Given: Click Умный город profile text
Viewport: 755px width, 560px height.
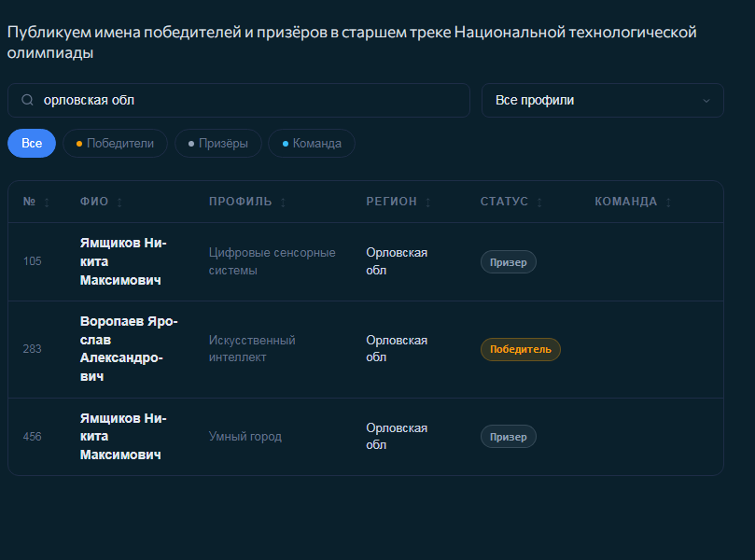Looking at the screenshot, I should point(245,436).
